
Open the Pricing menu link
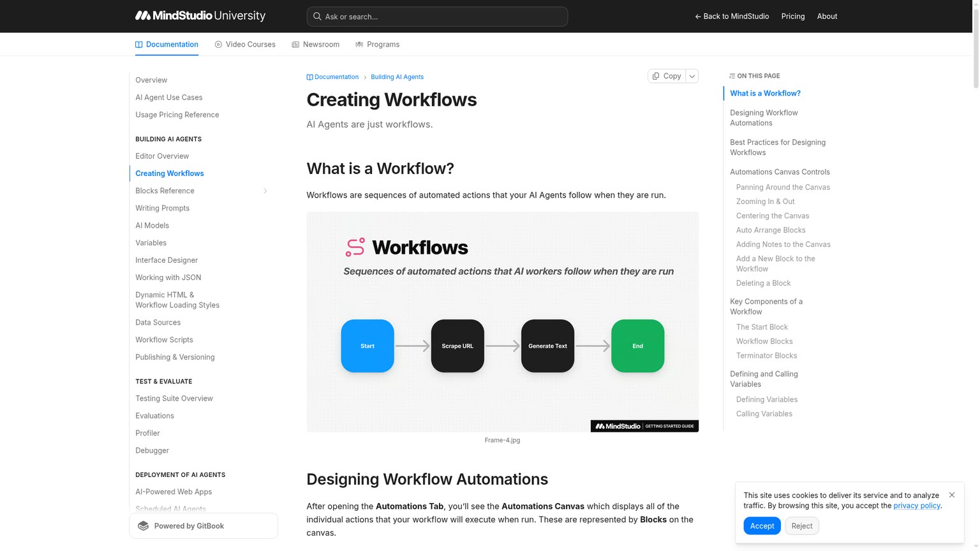click(793, 17)
